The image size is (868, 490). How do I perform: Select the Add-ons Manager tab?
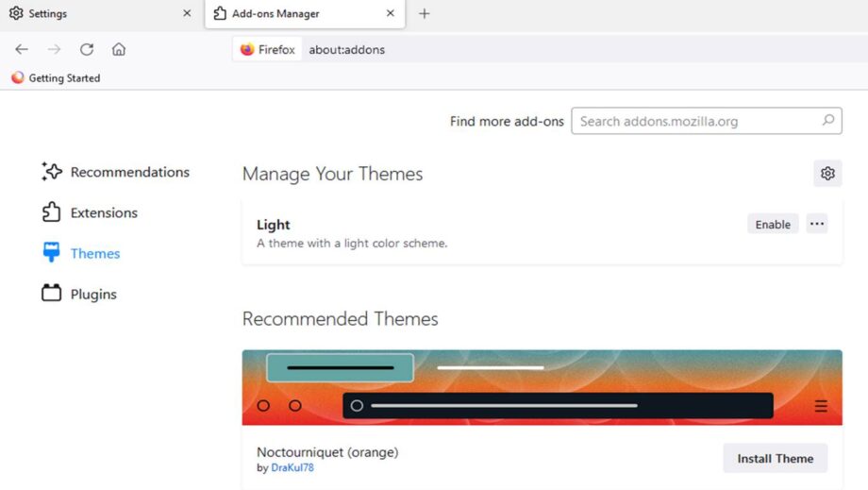coord(305,14)
